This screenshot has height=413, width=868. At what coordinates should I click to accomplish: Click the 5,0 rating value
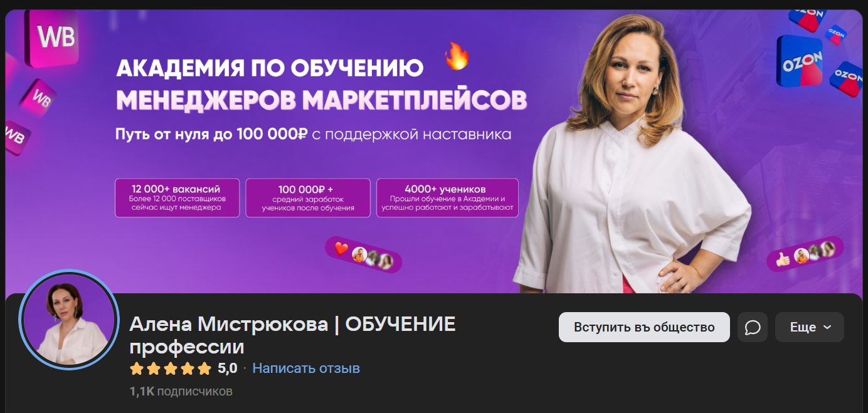pyautogui.click(x=228, y=369)
